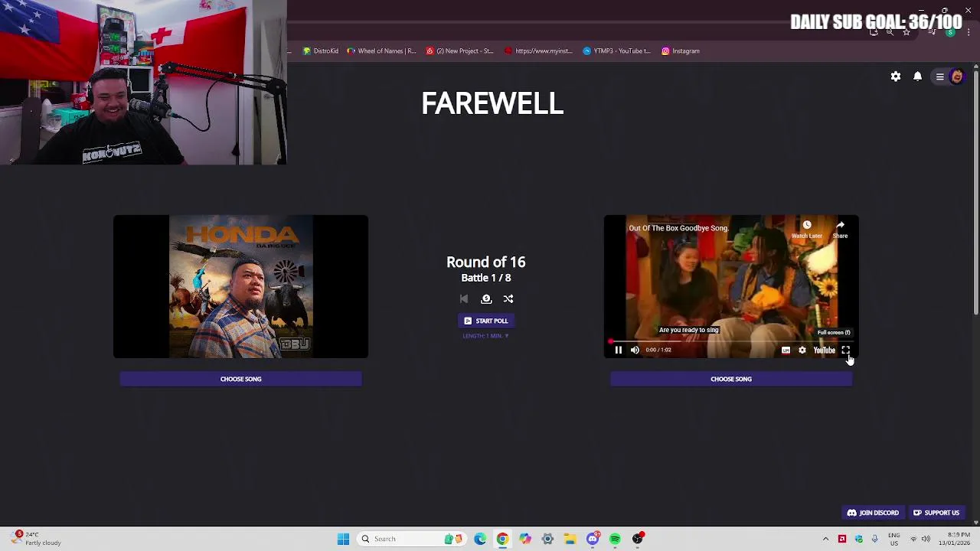Viewport: 980px width, 551px height.
Task: Click the START POLL button
Action: (x=486, y=321)
